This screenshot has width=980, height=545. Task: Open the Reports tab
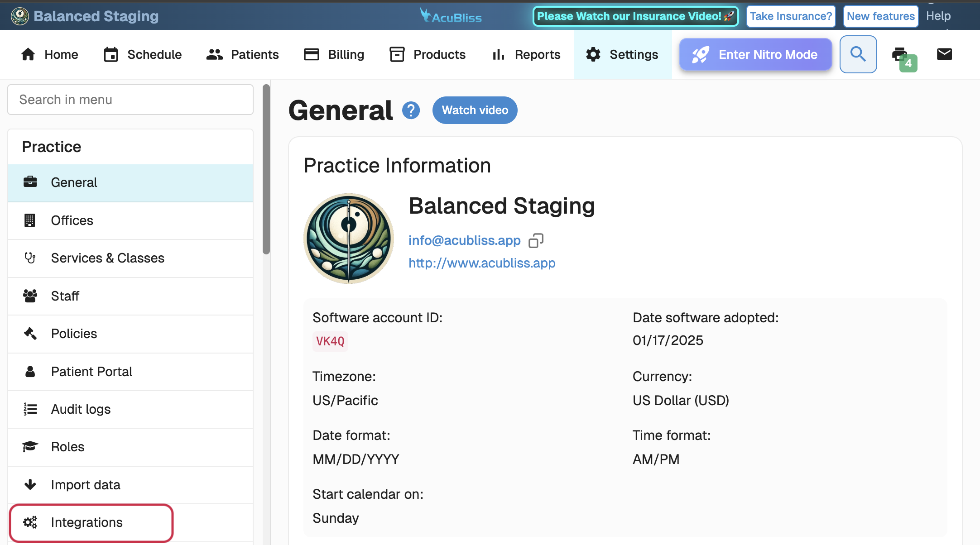point(526,54)
